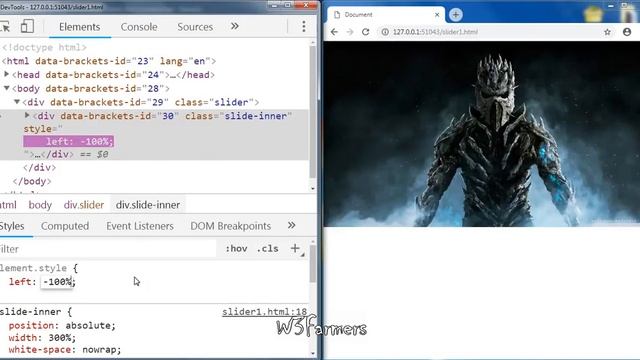Click the slider image in page
640x360 pixels.
482,134
